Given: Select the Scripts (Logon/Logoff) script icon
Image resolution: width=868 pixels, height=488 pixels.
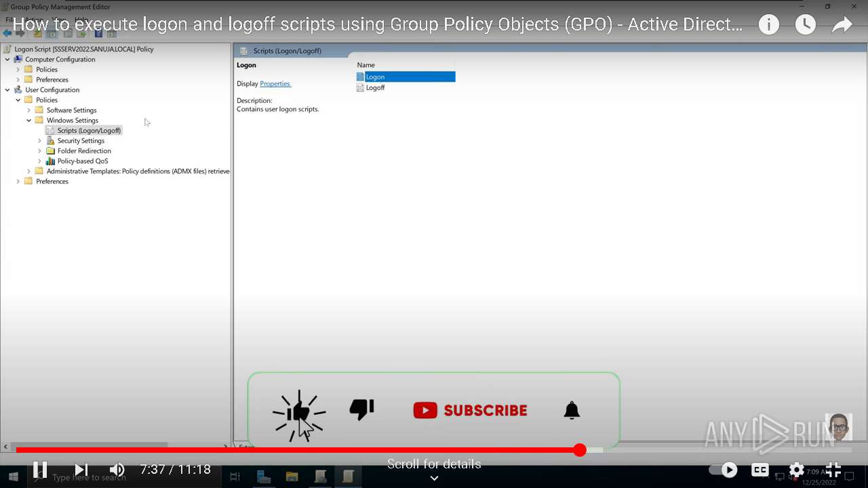Looking at the screenshot, I should coord(50,130).
